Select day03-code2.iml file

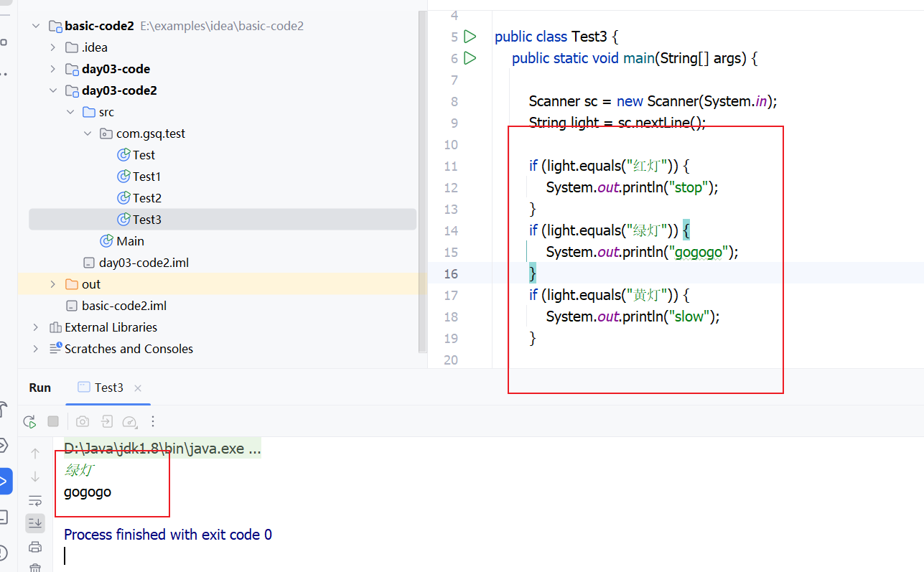(x=144, y=263)
